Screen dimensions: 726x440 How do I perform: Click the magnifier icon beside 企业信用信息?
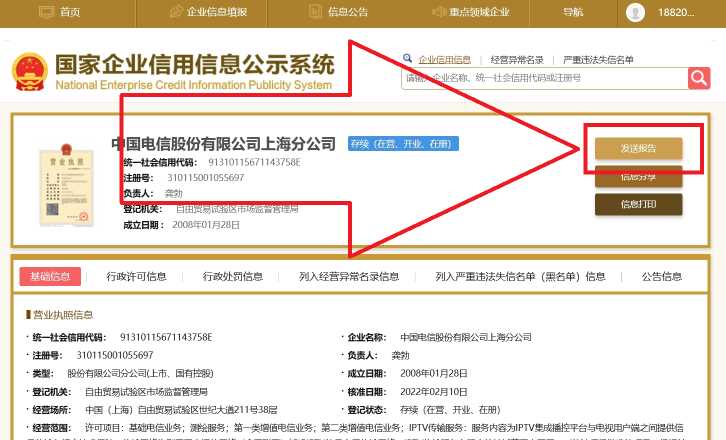[407, 58]
